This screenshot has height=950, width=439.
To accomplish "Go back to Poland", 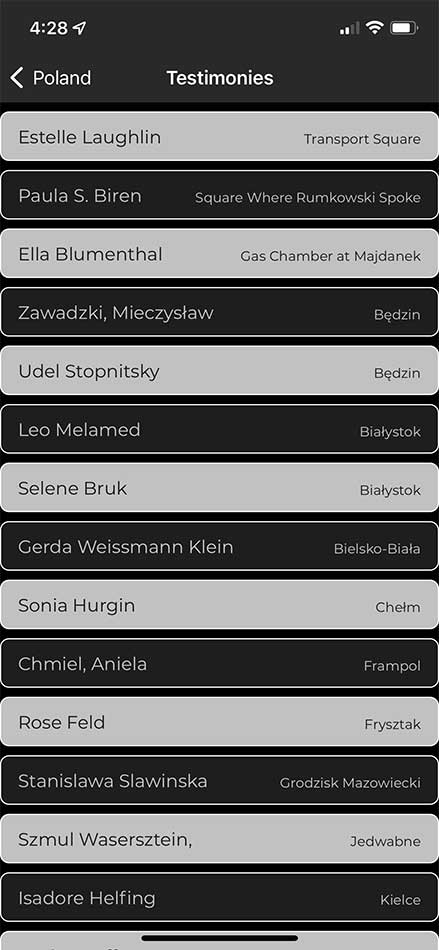I will (51, 78).
